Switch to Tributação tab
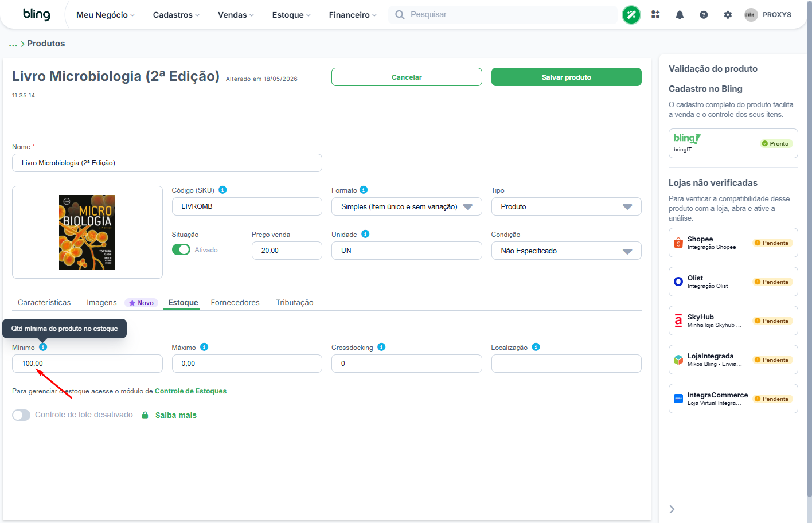Screen dimensions: 812x523 (295, 303)
